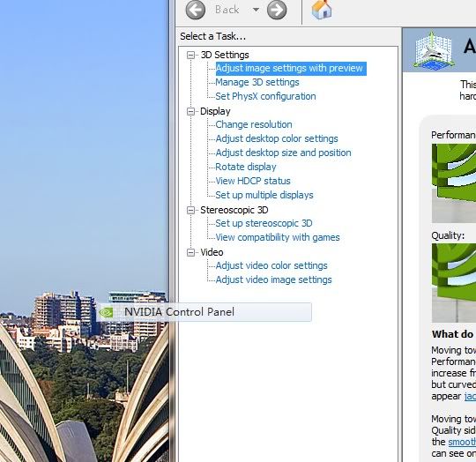This screenshot has height=462, width=476.
Task: Collapse the Stereoscopic 3D tree node
Action: click(x=190, y=210)
